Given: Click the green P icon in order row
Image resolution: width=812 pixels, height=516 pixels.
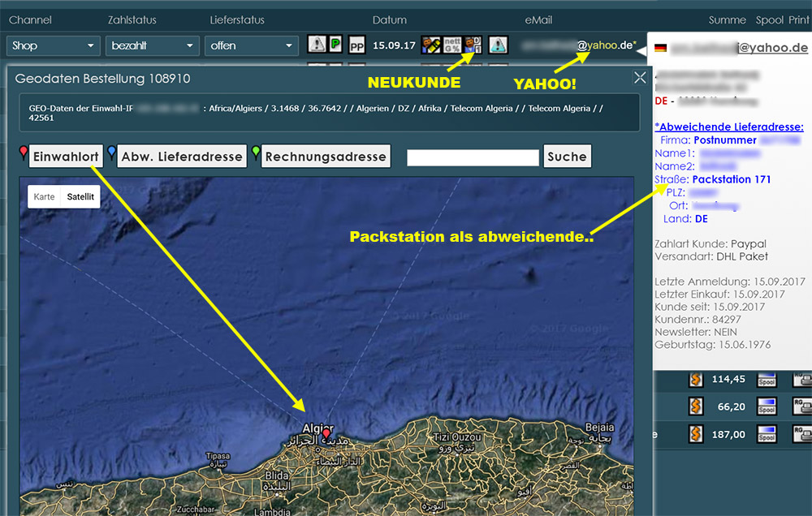Looking at the screenshot, I should pos(335,44).
